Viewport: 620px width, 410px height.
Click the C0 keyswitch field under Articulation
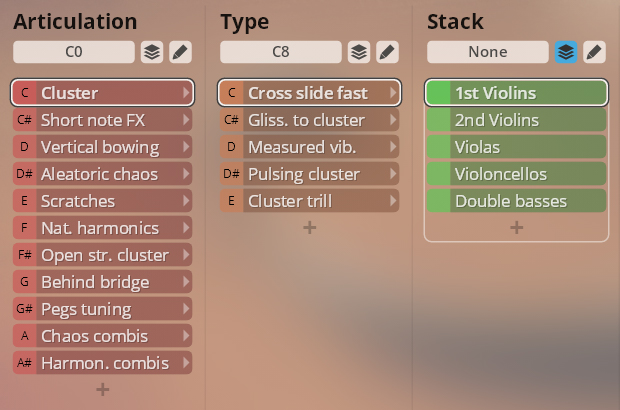point(74,52)
